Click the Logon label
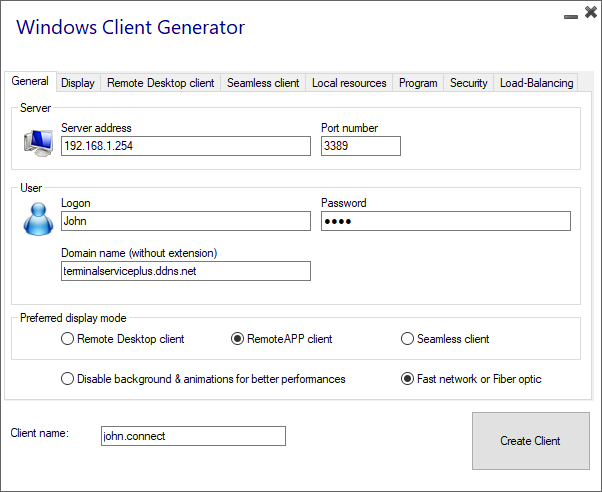This screenshot has height=492, width=602. [x=76, y=203]
